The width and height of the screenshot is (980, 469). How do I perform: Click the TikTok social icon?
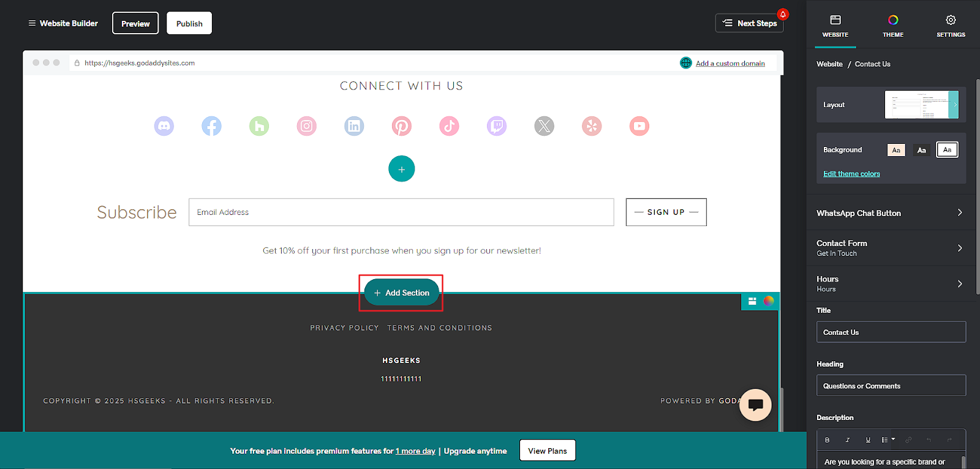449,126
